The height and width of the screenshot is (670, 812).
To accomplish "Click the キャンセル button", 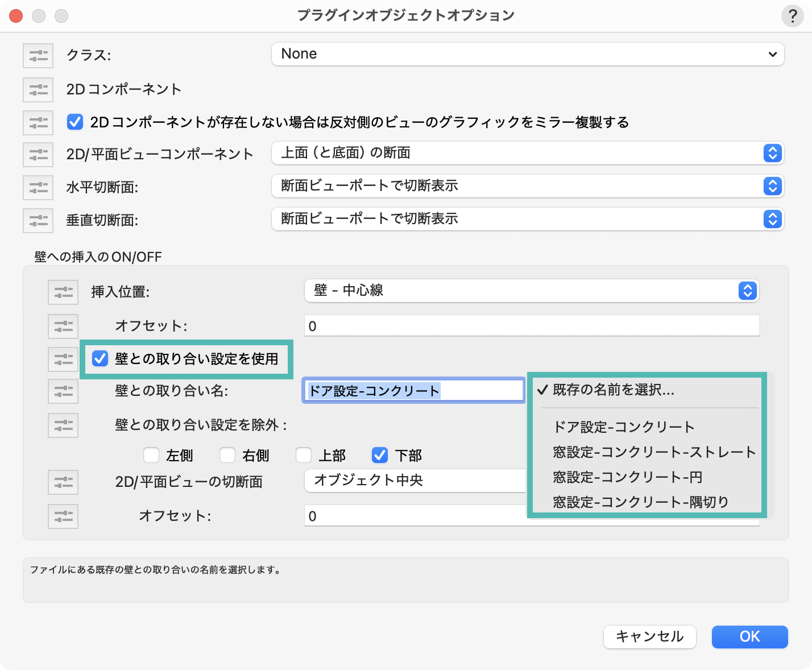I will [649, 636].
